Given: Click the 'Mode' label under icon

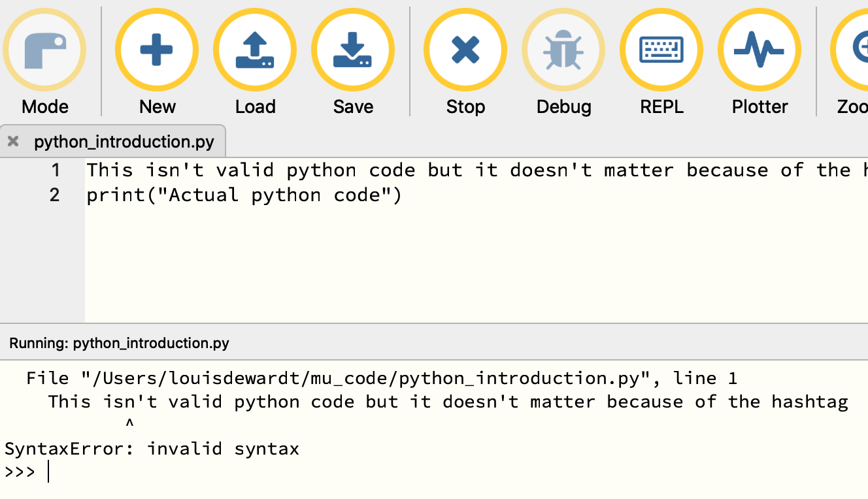Looking at the screenshot, I should [x=44, y=106].
